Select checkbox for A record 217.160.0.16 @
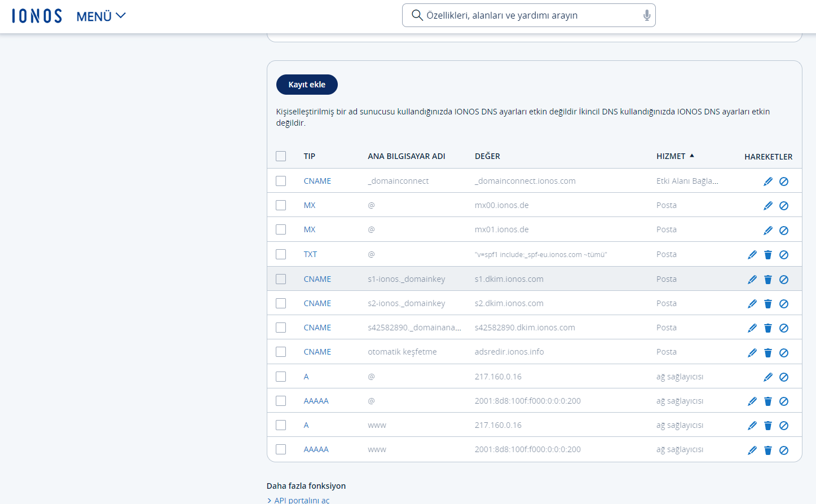This screenshot has height=504, width=816. tap(281, 377)
